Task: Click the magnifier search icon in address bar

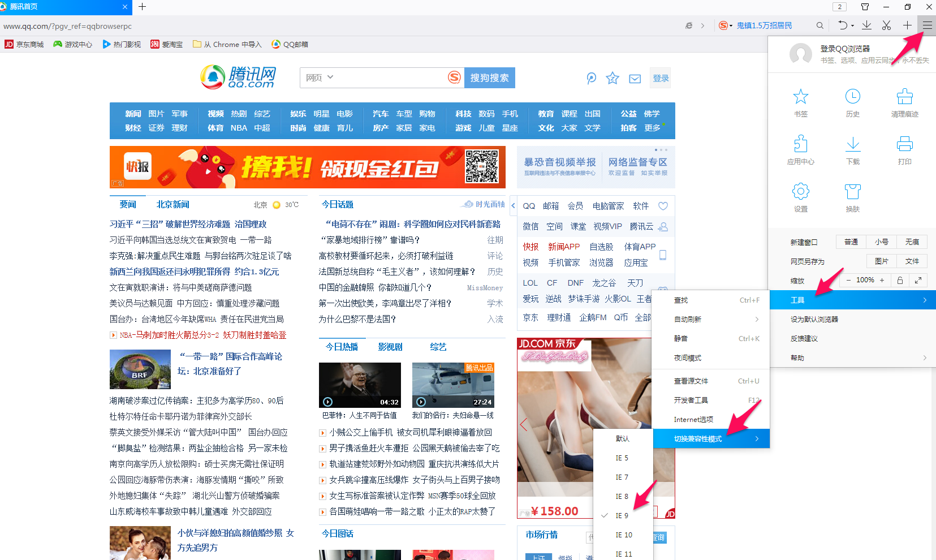Action: [819, 25]
